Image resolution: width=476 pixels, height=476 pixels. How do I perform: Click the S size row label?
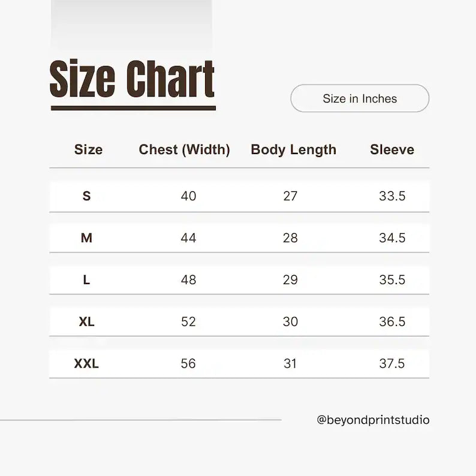tap(87, 196)
